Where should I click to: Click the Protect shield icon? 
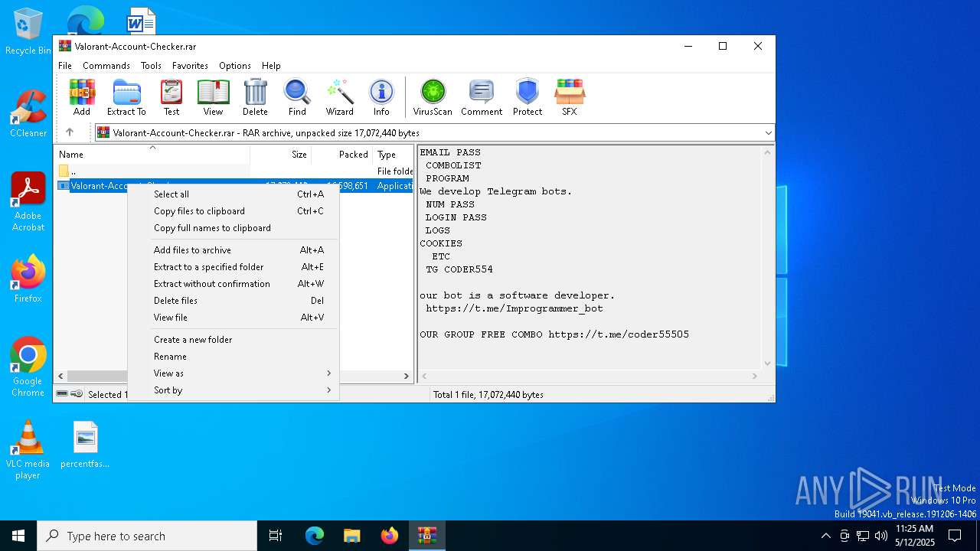[528, 97]
